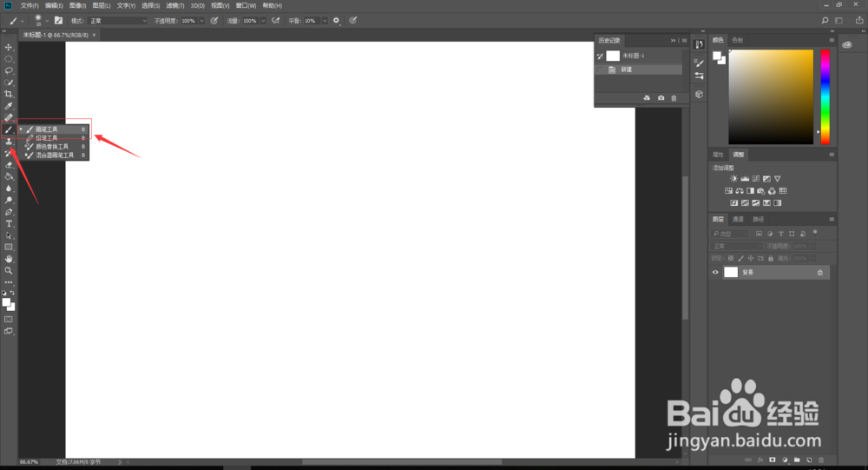This screenshot has width=868, height=470.
Task: Add a Levels adjustment
Action: point(745,178)
